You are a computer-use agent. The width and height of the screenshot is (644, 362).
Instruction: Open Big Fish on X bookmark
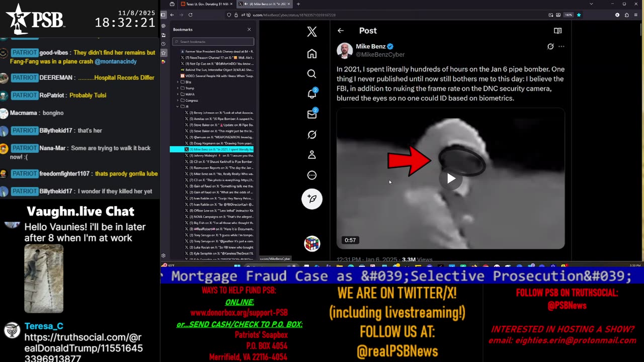coord(218,223)
